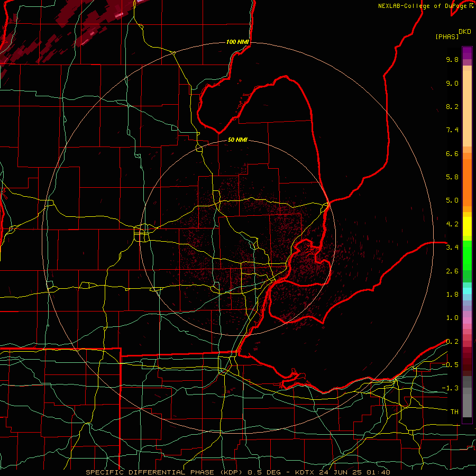Viewport: 476px width, 476px height.
Task: Click the 8.2 scale value
Action: [452, 106]
